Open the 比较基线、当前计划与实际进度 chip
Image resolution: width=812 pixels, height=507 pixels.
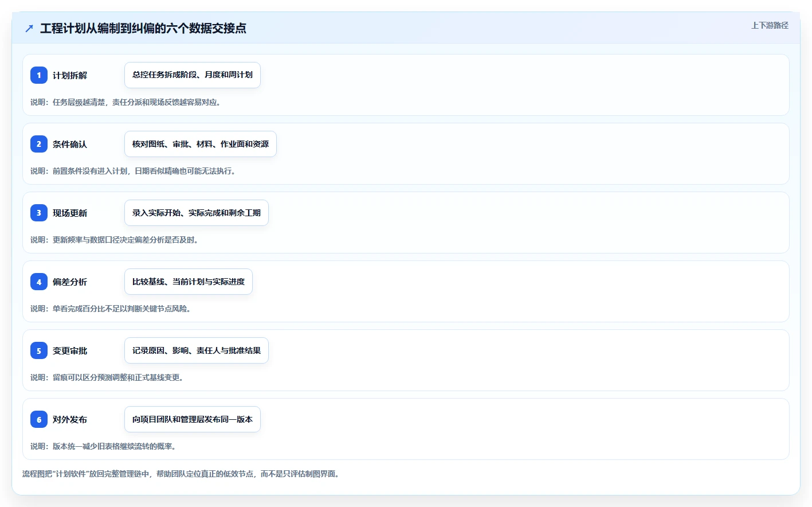[x=189, y=282]
